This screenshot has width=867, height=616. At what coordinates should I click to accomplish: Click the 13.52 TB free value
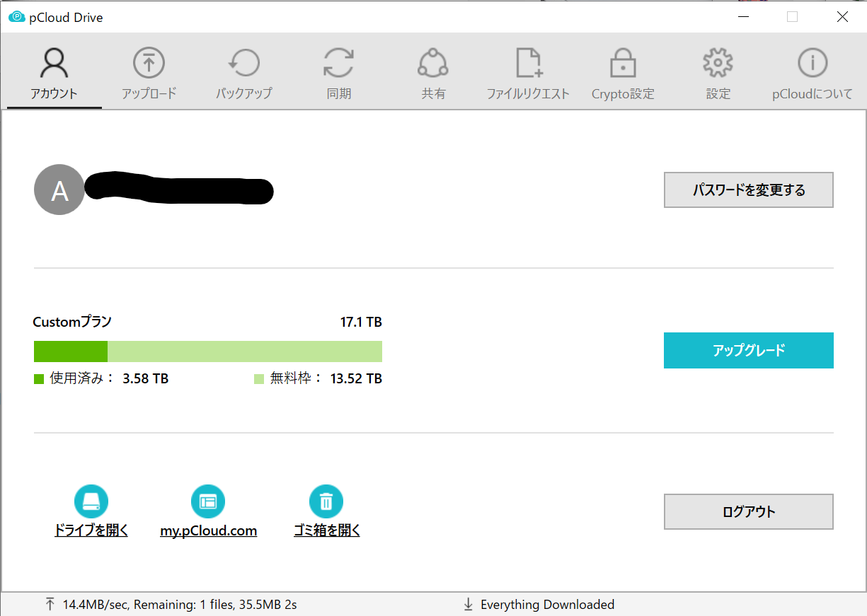356,378
